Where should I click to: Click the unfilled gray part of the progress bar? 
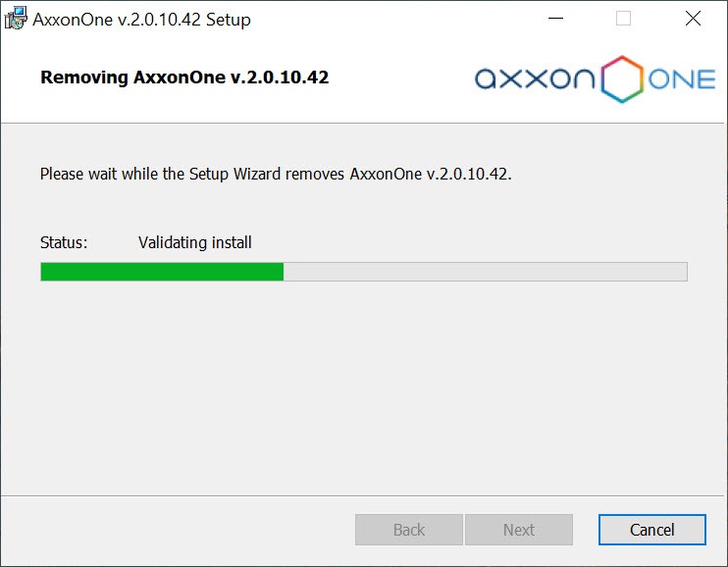(485, 272)
